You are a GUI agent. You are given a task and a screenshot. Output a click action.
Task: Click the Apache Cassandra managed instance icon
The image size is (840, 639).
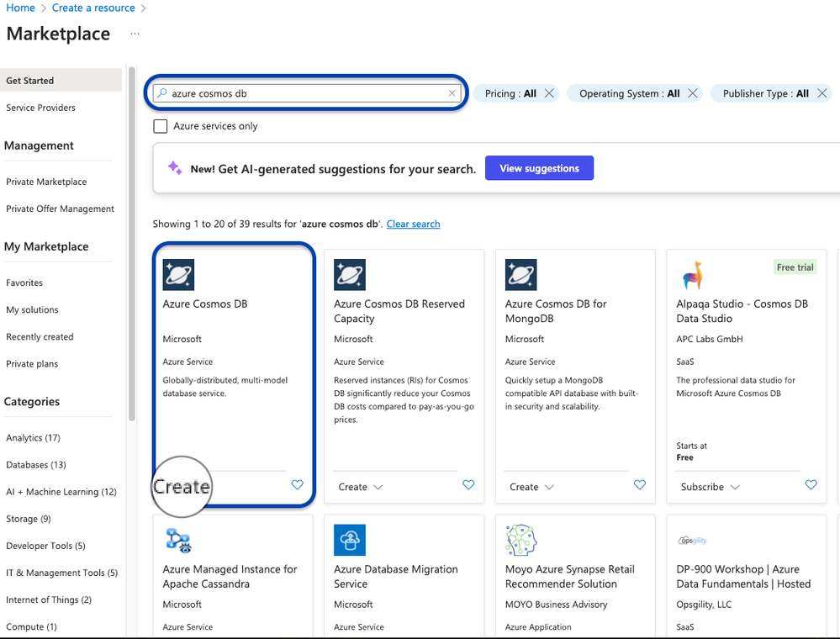[x=178, y=540]
